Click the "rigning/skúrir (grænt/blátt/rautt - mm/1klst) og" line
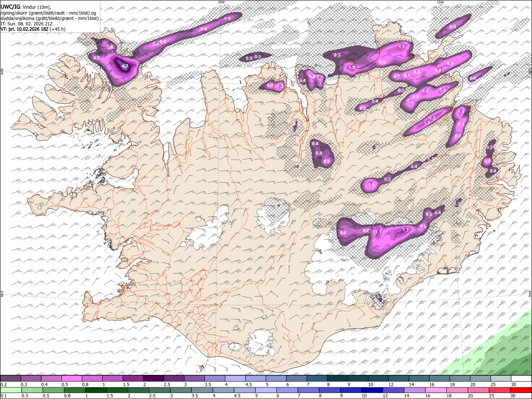The image size is (532, 399). click(49, 13)
